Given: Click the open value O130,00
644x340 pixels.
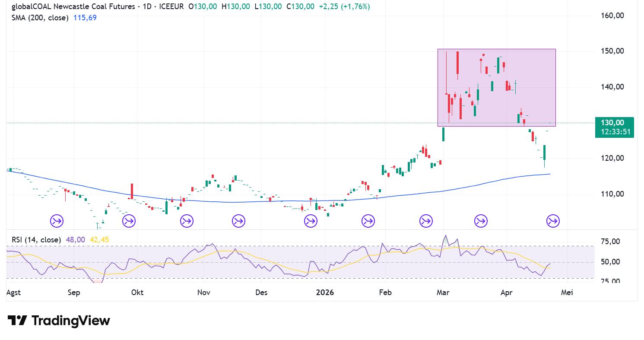Looking at the screenshot, I should coord(203,7).
